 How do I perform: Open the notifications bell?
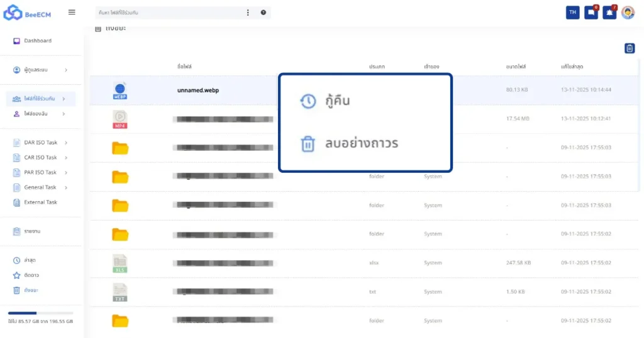click(x=609, y=13)
